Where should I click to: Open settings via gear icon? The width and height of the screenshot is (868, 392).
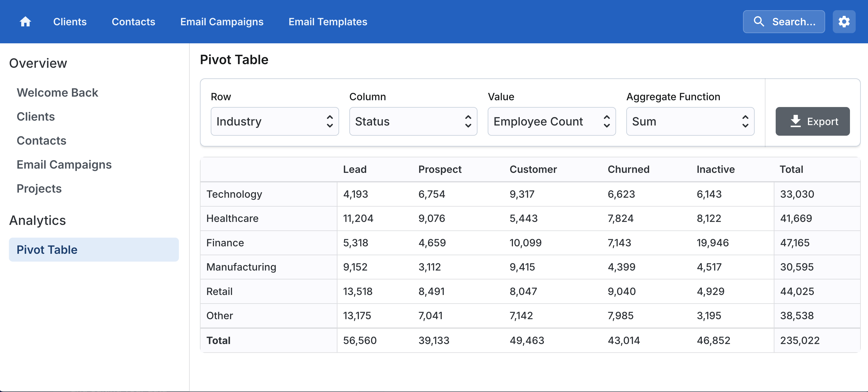[x=844, y=22]
